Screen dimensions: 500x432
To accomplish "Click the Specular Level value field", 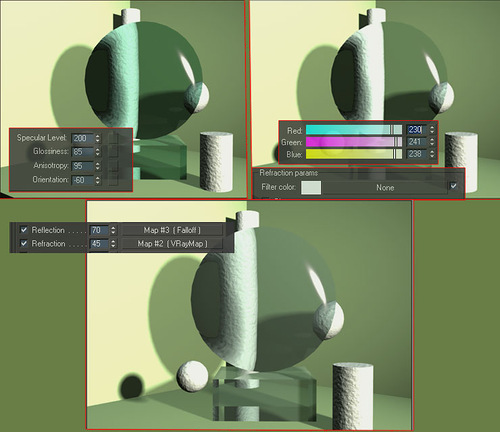I will pyautogui.click(x=83, y=138).
